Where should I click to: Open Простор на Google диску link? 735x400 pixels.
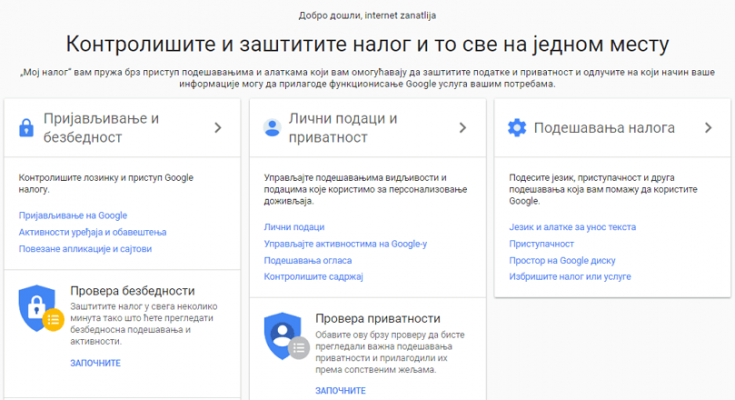click(562, 260)
